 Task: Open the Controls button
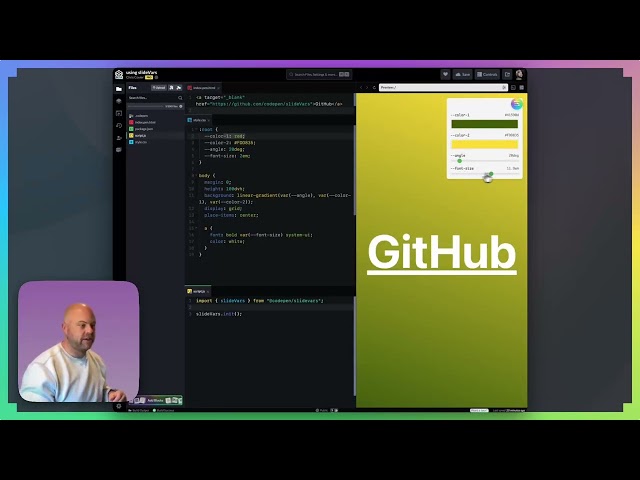pyautogui.click(x=487, y=74)
